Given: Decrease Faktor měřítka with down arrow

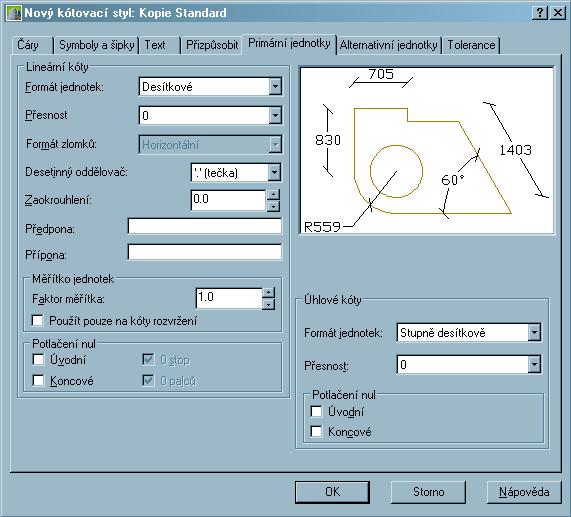Looking at the screenshot, I should [268, 304].
